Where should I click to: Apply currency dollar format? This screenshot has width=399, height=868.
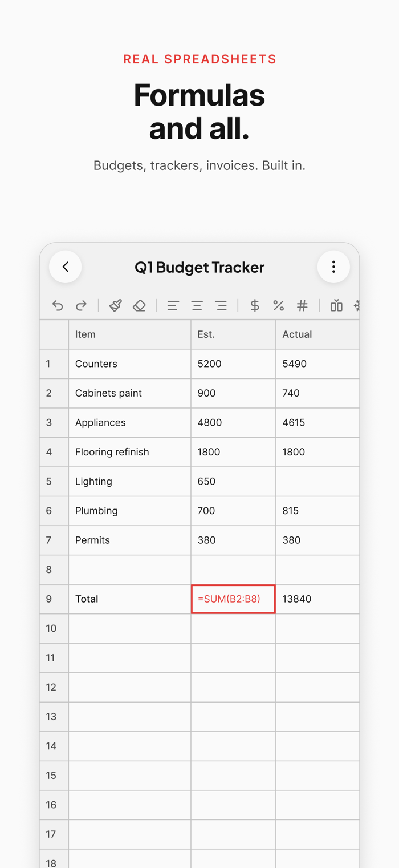255,306
